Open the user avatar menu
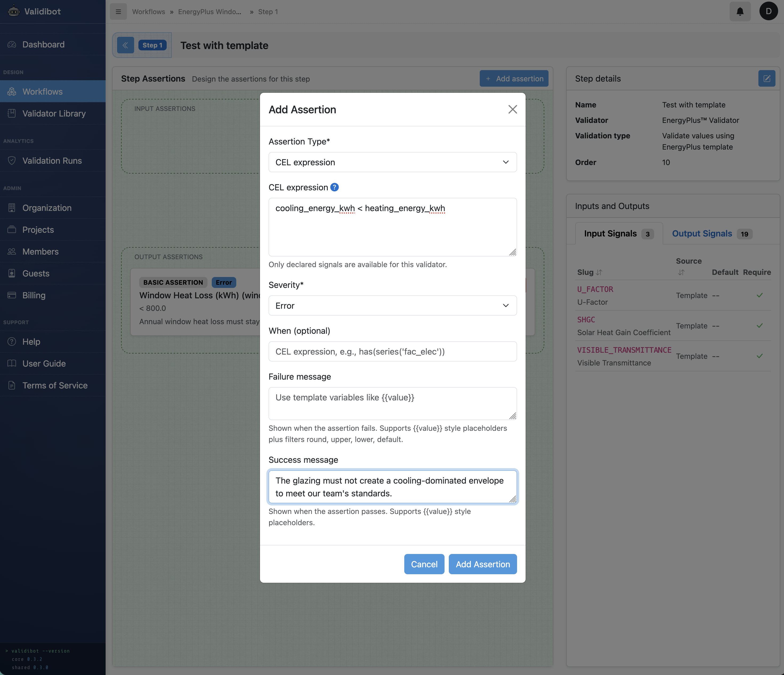 pos(768,11)
